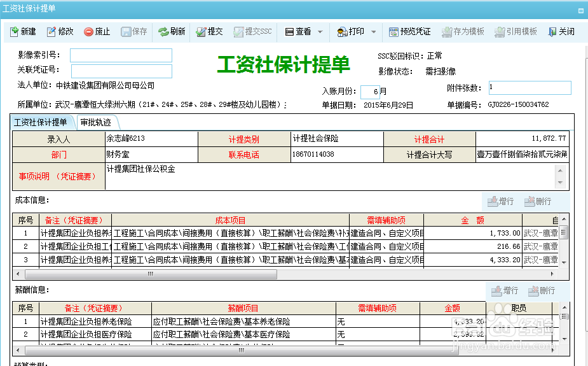Click the 修改 (Edit) toolbar icon

51,32
